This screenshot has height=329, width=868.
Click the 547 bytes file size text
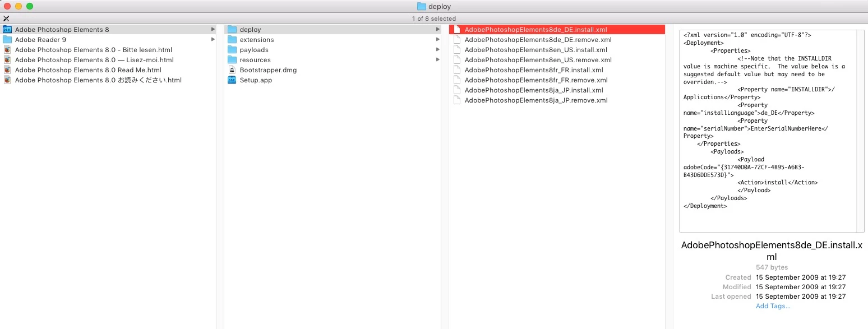point(772,267)
